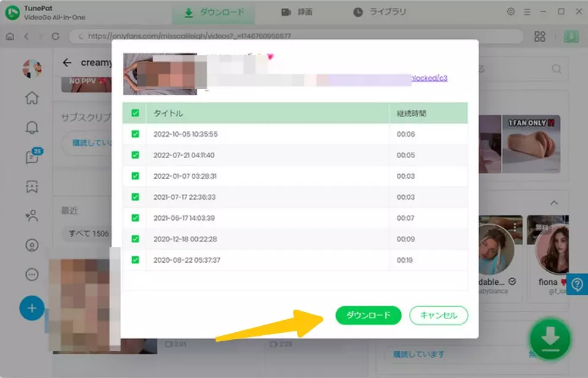Uncheck the 2020-08-22 05:37:37 video
This screenshot has width=588, height=378.
coord(135,260)
